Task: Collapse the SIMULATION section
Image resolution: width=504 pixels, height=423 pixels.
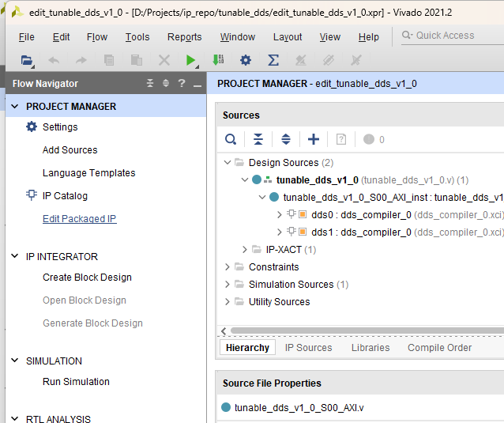Action: [x=15, y=361]
